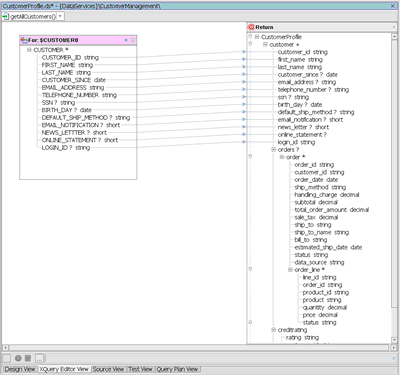Click the red Return node icon
The height and width of the screenshot is (375, 400).
251,27
